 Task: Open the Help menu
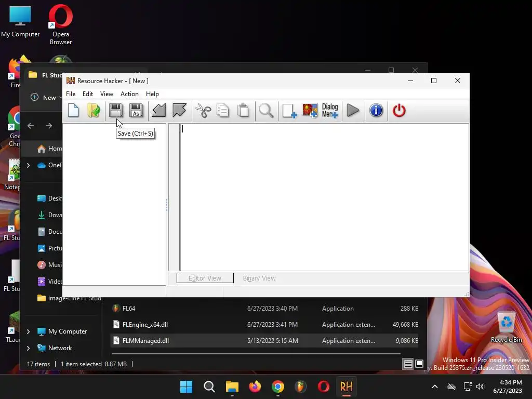(152, 94)
